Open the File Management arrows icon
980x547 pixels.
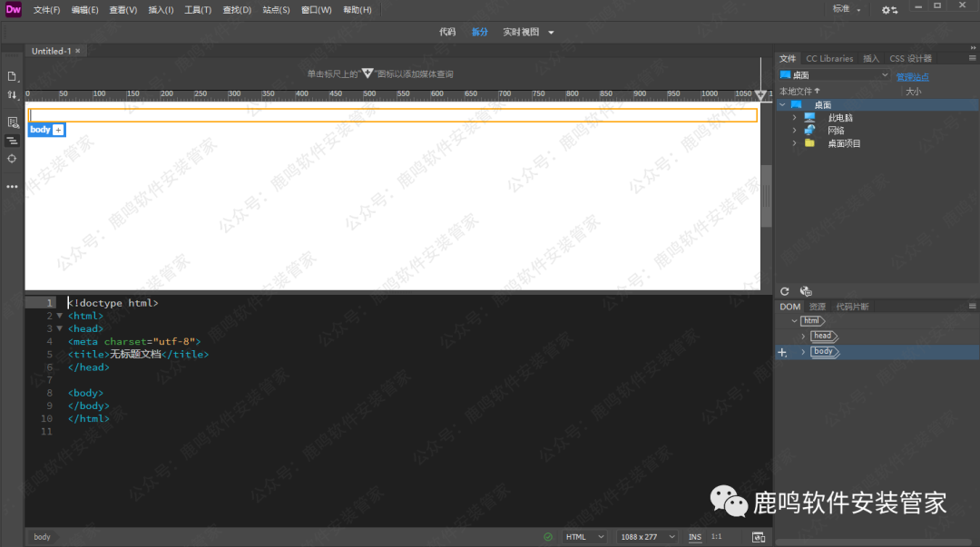click(12, 94)
